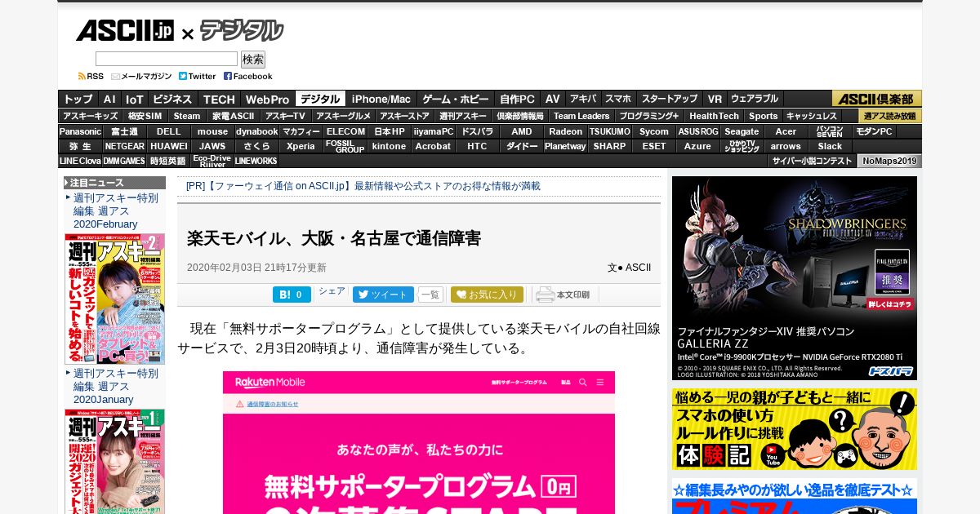Open the プログラミング+ sub-menu link
Screen dimensions: 980x514
pyautogui.click(x=648, y=116)
